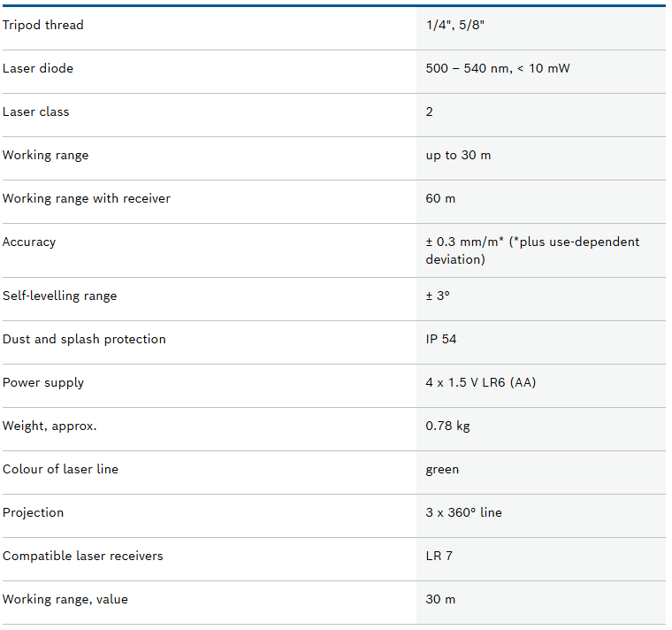The width and height of the screenshot is (672, 630).
Task: Click the "Accuracy" row label
Action: [x=29, y=242]
